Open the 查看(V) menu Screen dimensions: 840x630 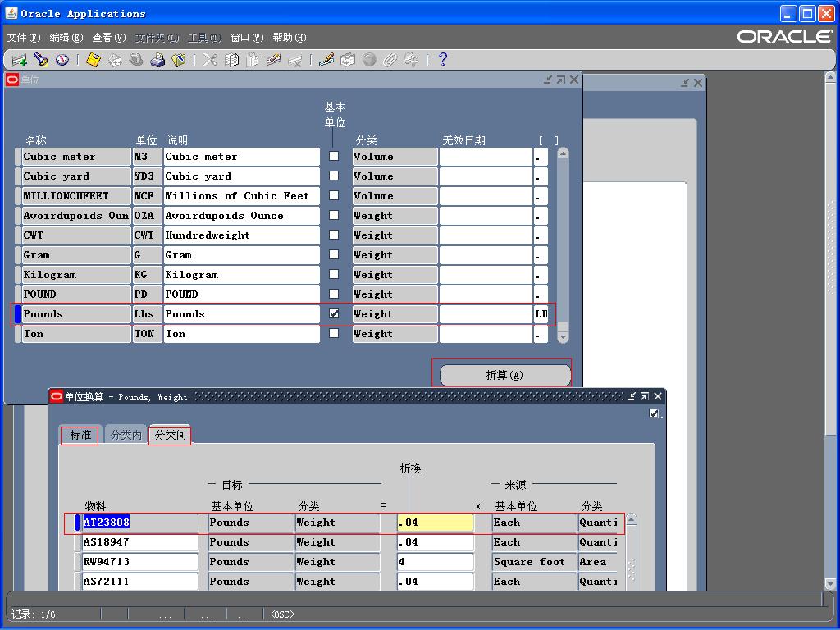coord(109,38)
